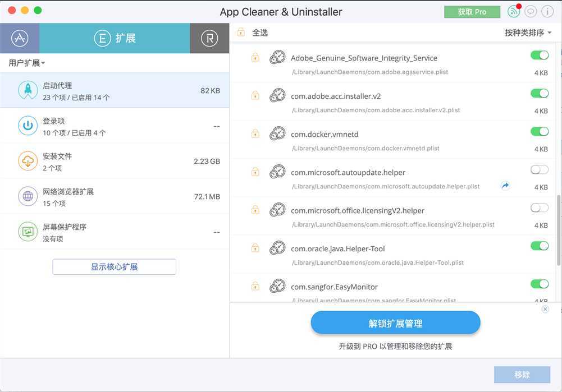Click the 2.23 GB size value

207,162
